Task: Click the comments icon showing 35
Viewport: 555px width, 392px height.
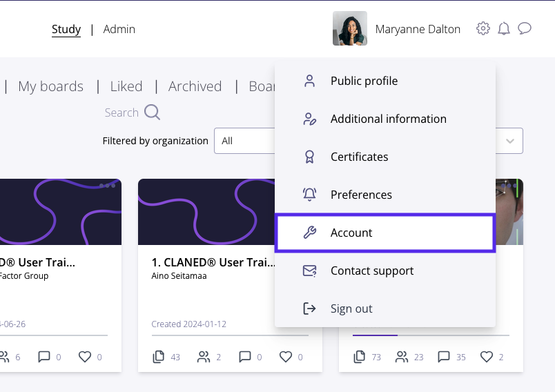Action: point(443,357)
